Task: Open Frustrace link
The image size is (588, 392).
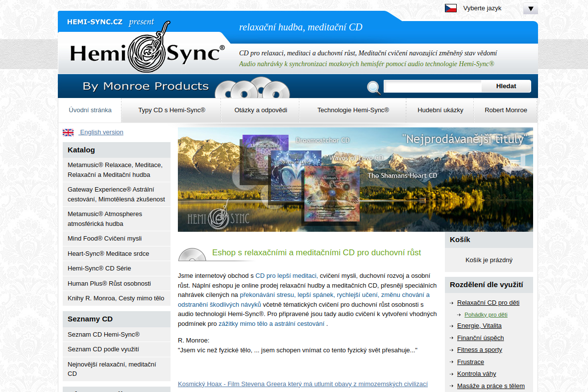Action: pos(470,362)
